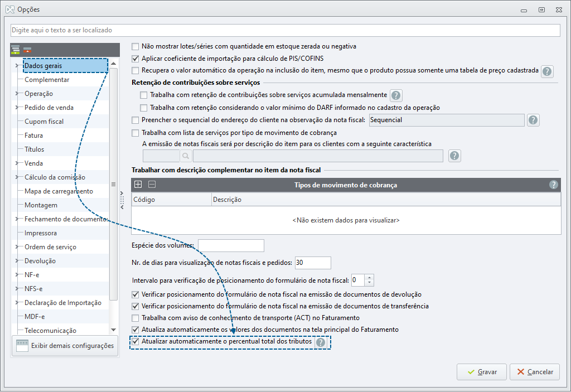The image size is (571, 392).
Task: Open the Impressora settings item
Action: click(x=40, y=233)
